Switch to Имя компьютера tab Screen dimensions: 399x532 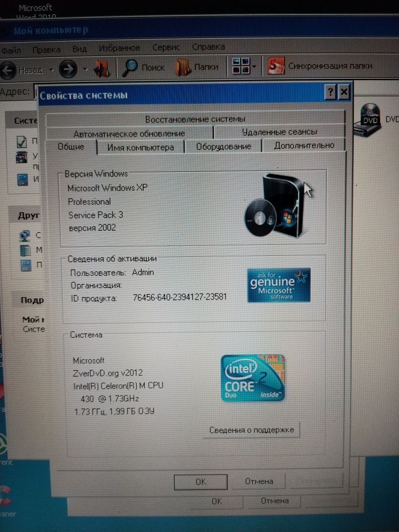[141, 147]
